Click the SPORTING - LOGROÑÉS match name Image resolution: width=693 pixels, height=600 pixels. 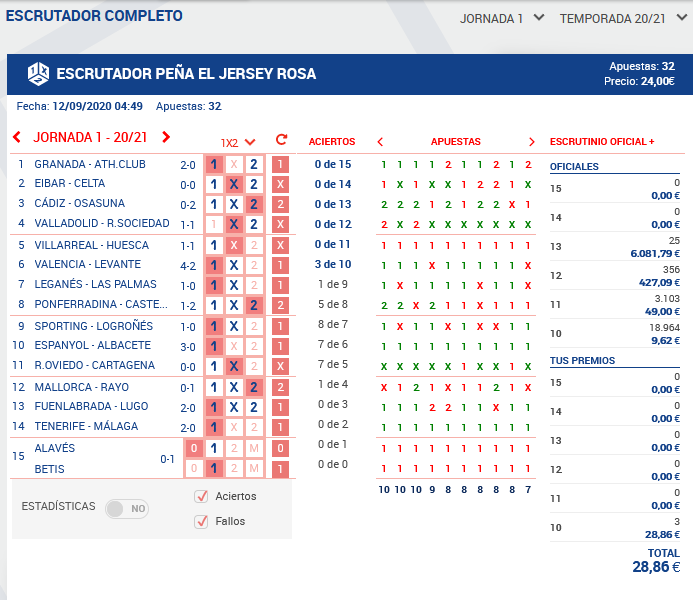[x=94, y=326]
